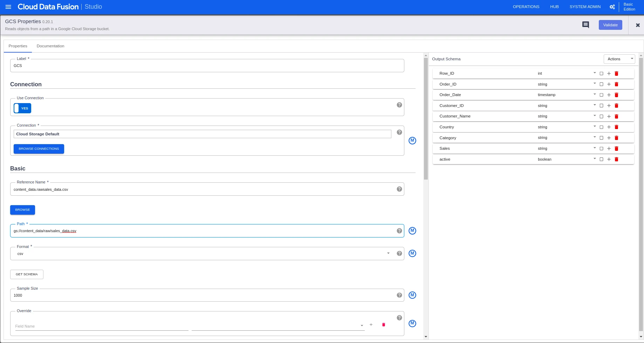This screenshot has width=644, height=343.
Task: Delete the active schema field
Action: pyautogui.click(x=617, y=159)
